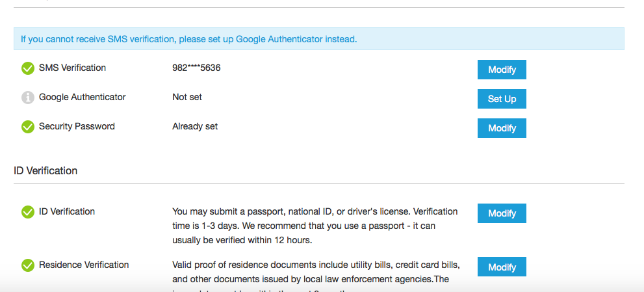
Task: Click the green check icon beside SMS Verification
Action: click(28, 68)
